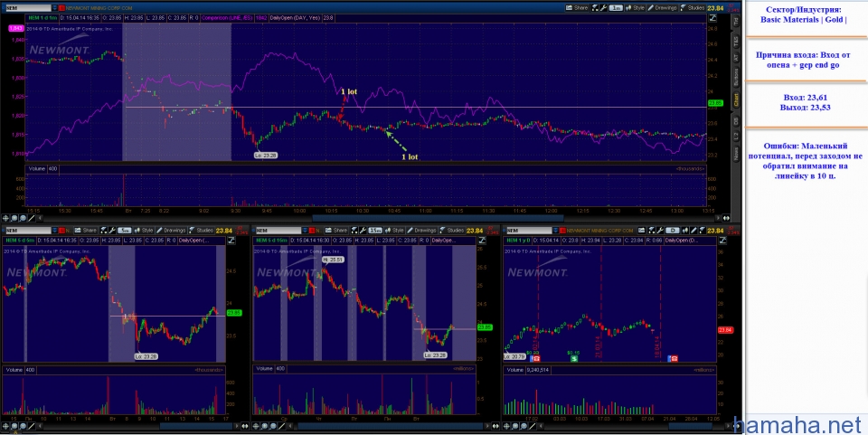Select line drawing tool under the 15m chart
Screen dimensions: 868x435
click(x=282, y=426)
